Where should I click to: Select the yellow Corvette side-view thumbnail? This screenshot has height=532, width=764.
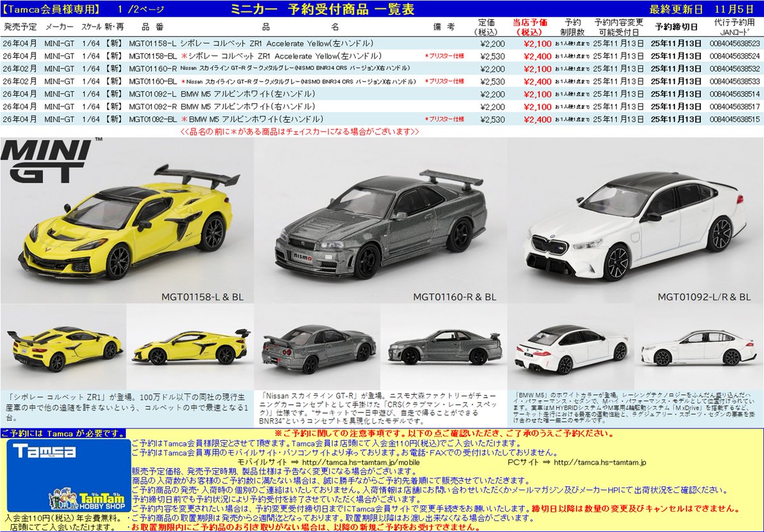[x=189, y=347]
